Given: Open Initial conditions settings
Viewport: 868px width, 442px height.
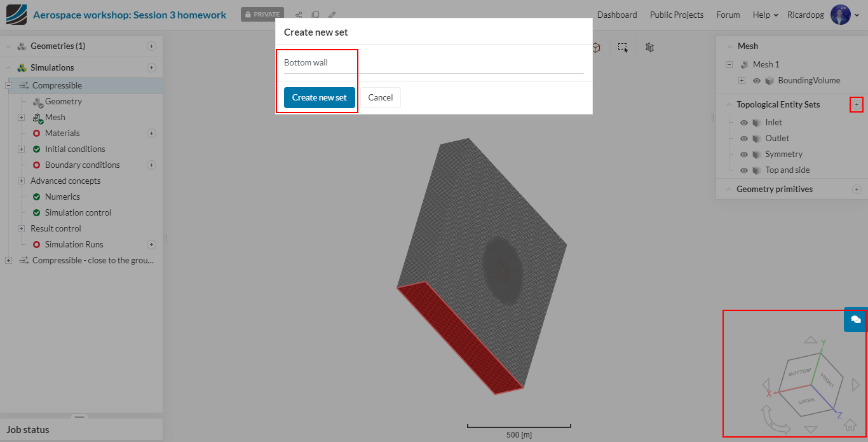Looking at the screenshot, I should click(75, 149).
